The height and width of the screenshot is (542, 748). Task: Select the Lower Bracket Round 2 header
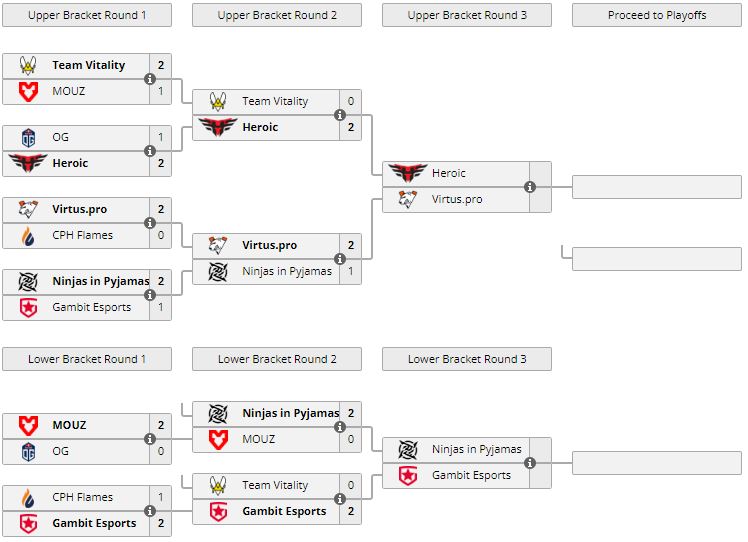[x=277, y=359]
